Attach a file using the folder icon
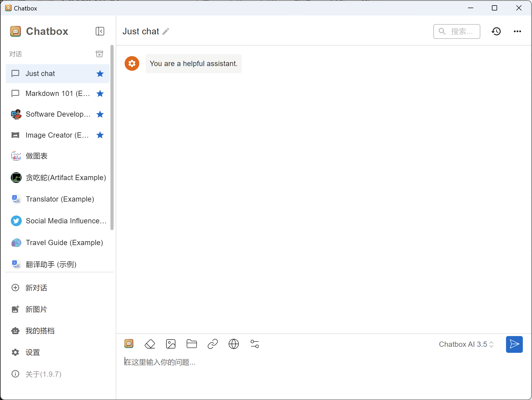This screenshot has height=400, width=532. [x=192, y=344]
